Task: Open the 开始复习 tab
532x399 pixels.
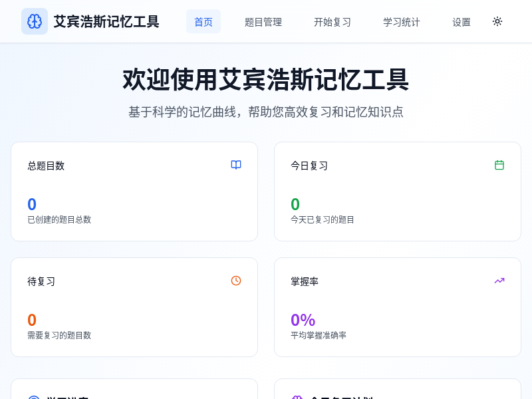Action: coord(332,22)
